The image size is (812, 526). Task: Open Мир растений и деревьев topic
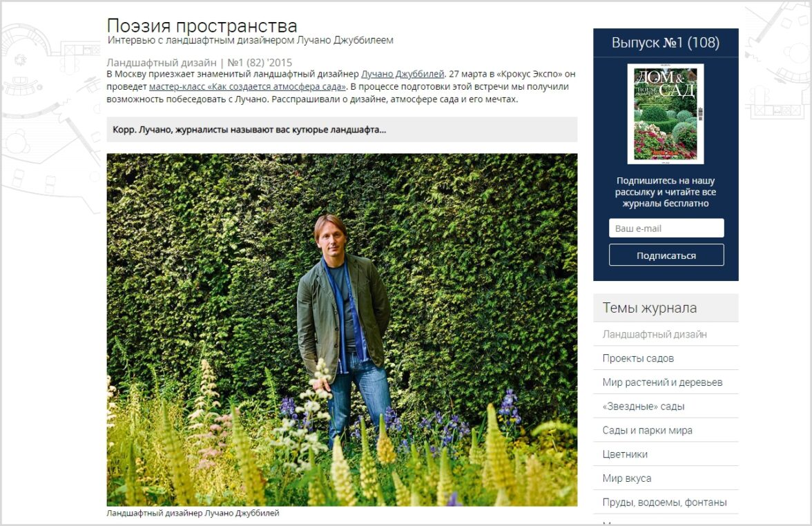click(x=662, y=382)
